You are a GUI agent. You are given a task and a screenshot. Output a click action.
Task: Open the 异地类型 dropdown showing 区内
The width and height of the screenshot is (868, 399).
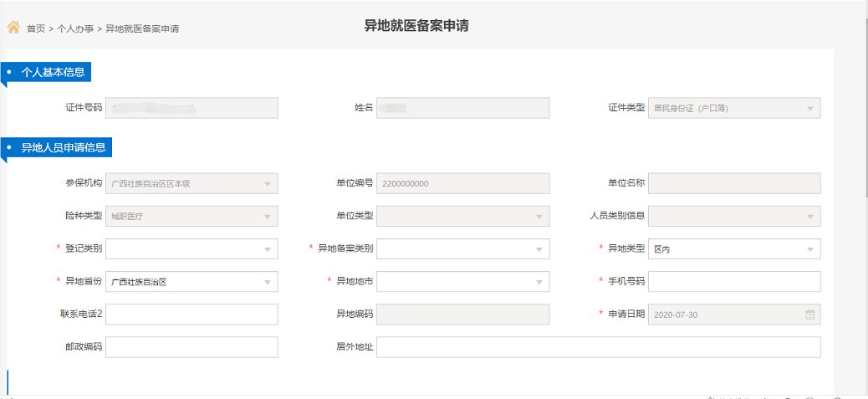click(734, 249)
